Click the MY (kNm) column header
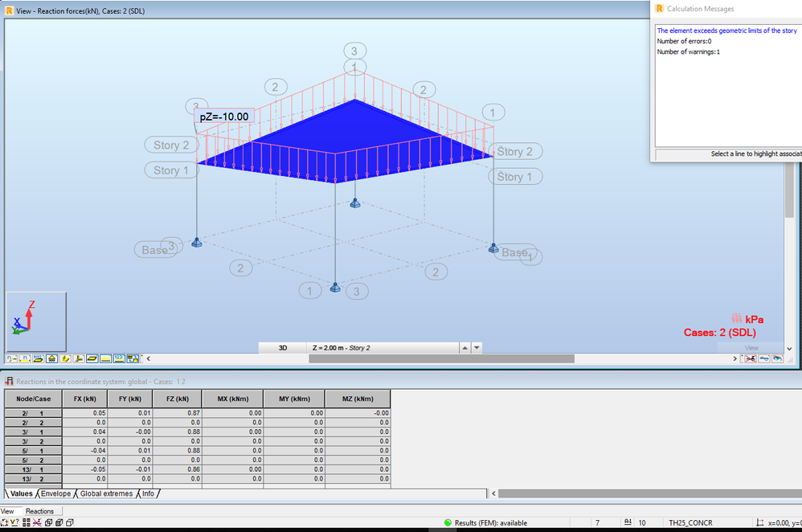 pyautogui.click(x=294, y=399)
